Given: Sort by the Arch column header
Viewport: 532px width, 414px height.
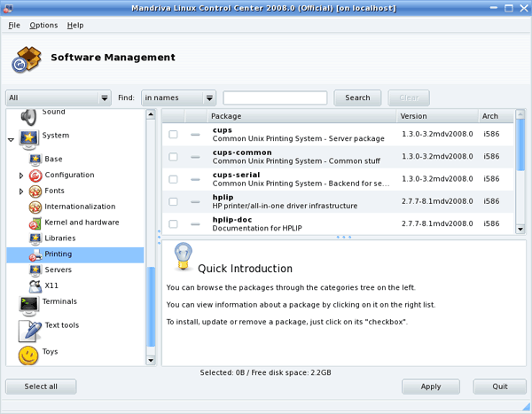Looking at the screenshot, I should tap(496, 116).
